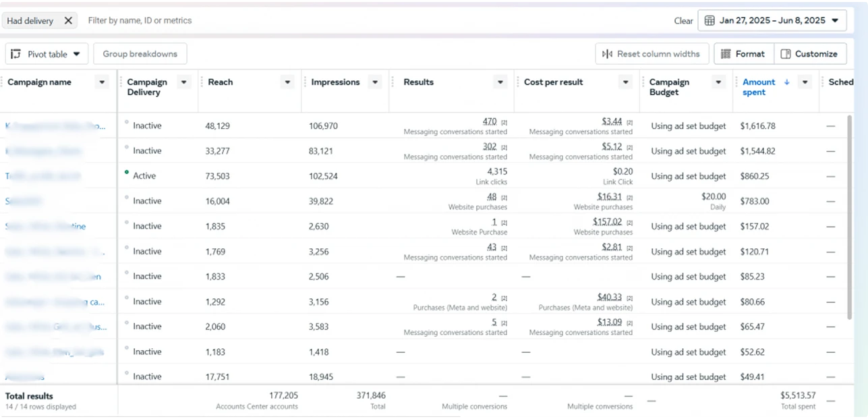
Task: Open Impressions column options arrow
Action: [x=376, y=82]
